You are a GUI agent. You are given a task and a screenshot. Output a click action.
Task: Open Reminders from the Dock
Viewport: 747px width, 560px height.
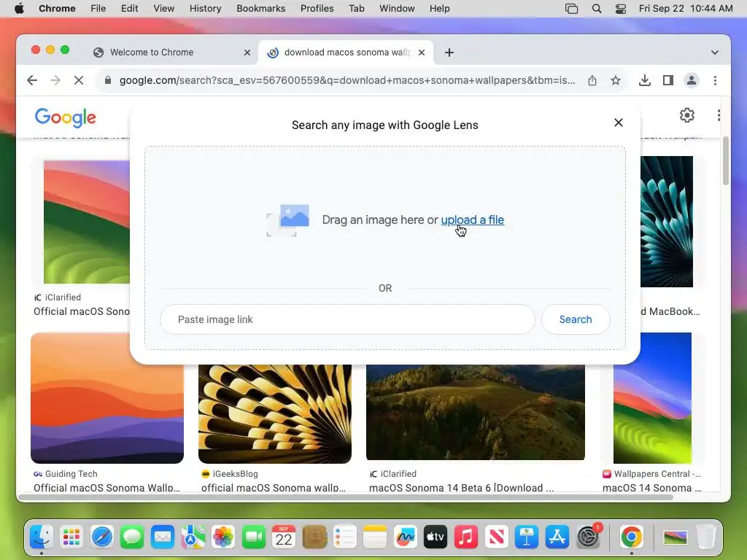coord(344,537)
